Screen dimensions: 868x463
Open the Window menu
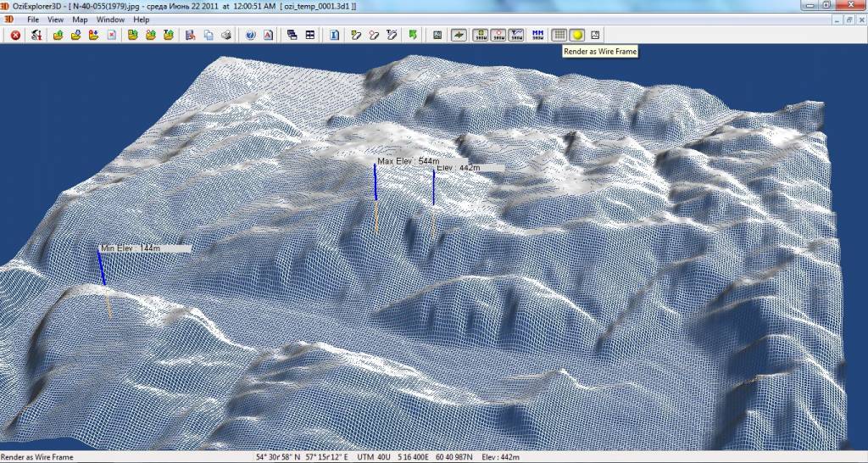point(110,19)
